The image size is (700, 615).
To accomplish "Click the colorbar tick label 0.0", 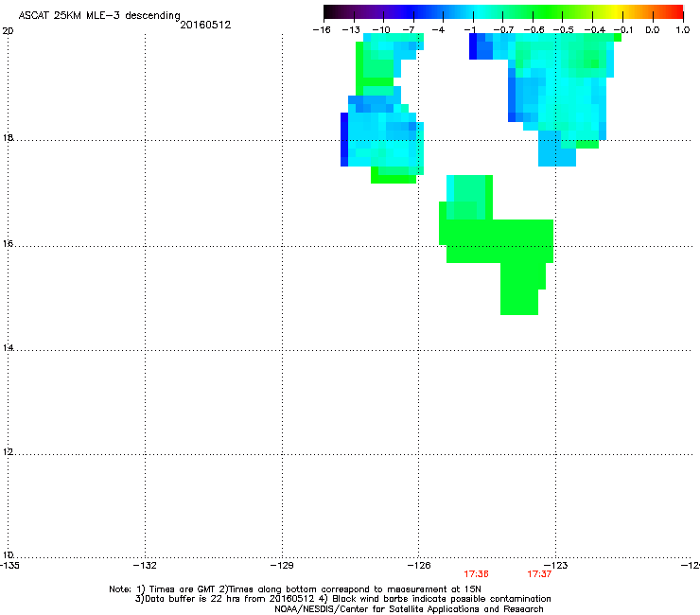I will coord(653,30).
